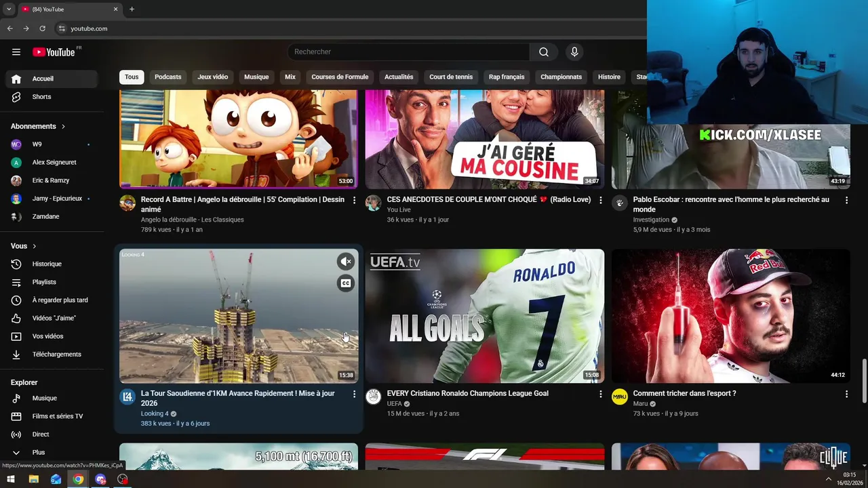Open Direct under Explorer
Screen dimensions: 868x488
coord(52,434)
